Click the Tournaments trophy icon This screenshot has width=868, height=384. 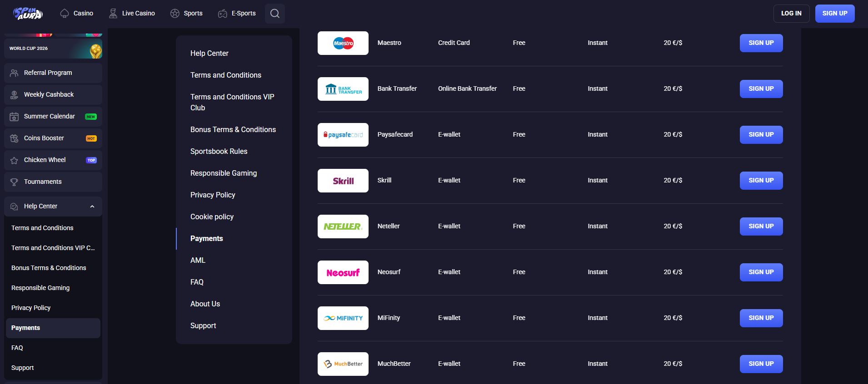coord(14,182)
